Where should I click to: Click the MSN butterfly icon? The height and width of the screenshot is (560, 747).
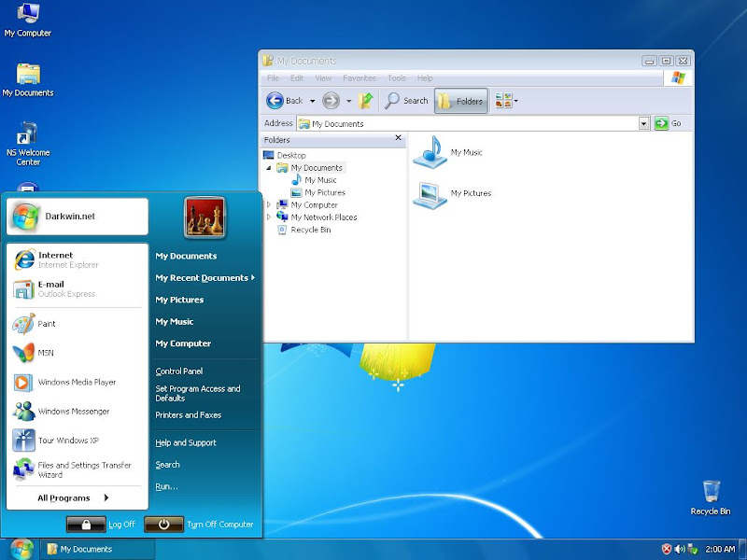tap(23, 354)
